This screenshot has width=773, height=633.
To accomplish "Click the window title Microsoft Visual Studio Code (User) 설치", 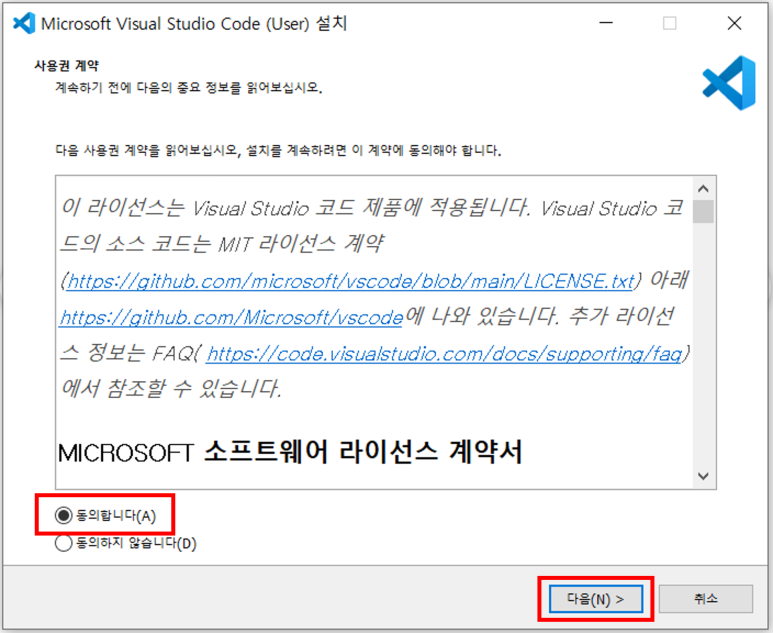I will 194,24.
